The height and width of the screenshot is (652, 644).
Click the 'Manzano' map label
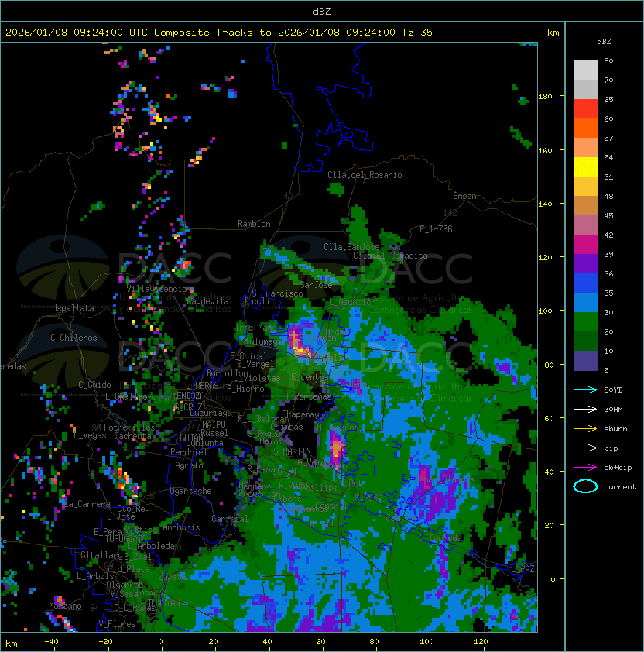point(65,606)
